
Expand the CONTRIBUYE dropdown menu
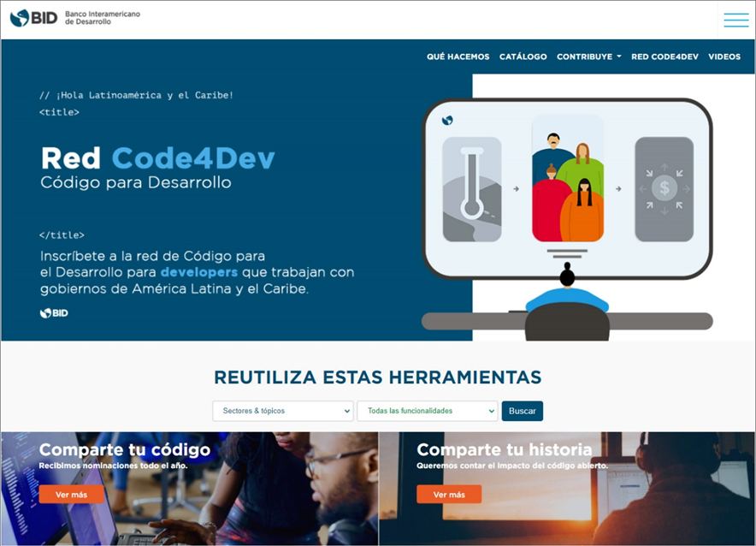point(588,56)
